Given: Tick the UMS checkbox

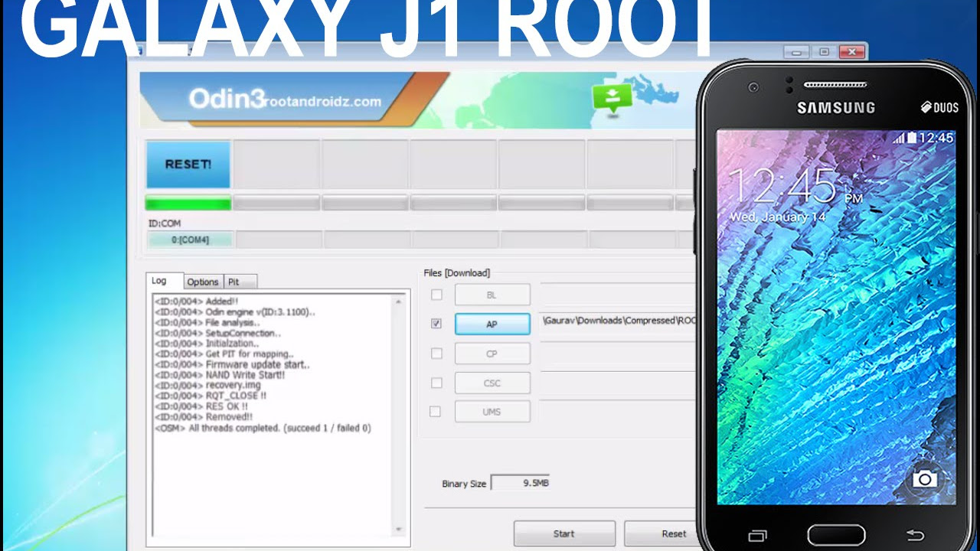Looking at the screenshot, I should coord(436,412).
